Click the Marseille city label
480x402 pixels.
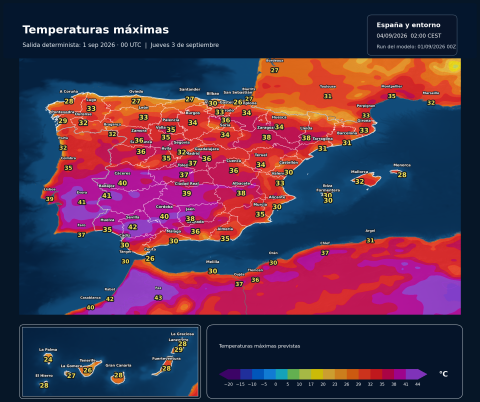click(x=431, y=93)
